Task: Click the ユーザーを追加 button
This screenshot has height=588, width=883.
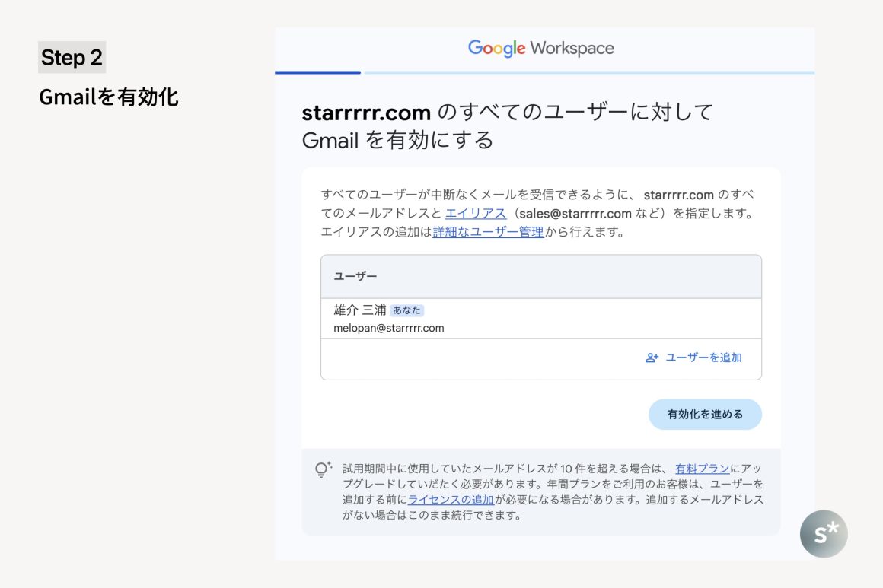Action: pyautogui.click(x=703, y=358)
